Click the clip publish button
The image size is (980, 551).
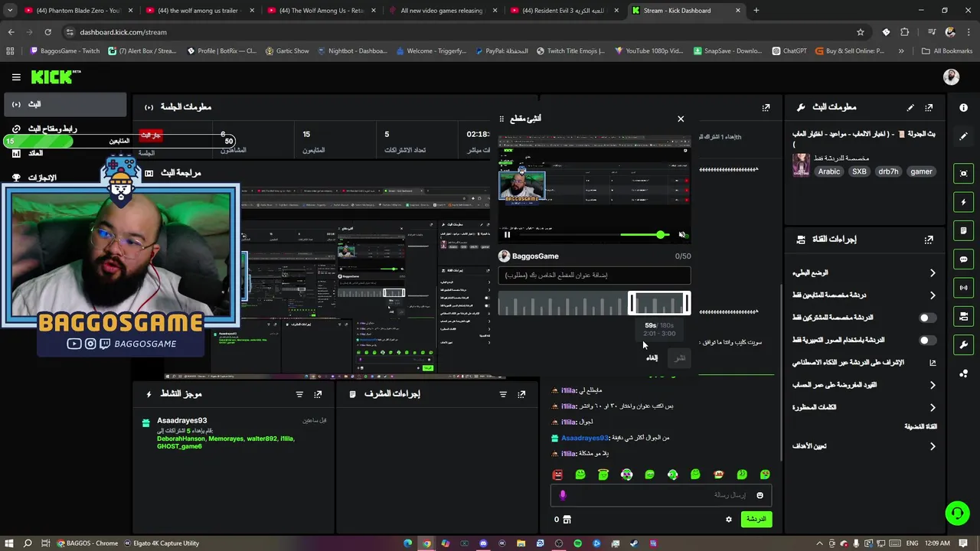pos(679,358)
